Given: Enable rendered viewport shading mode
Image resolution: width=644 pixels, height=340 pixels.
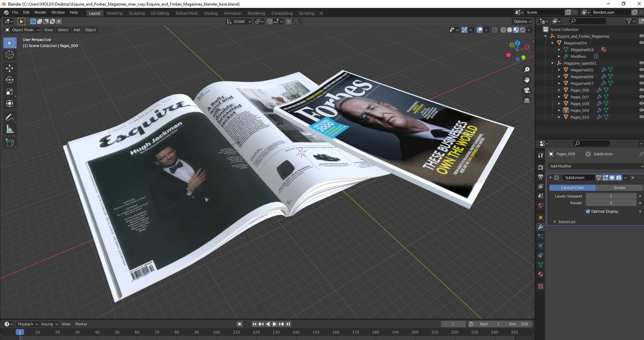Looking at the screenshot, I should (523, 30).
